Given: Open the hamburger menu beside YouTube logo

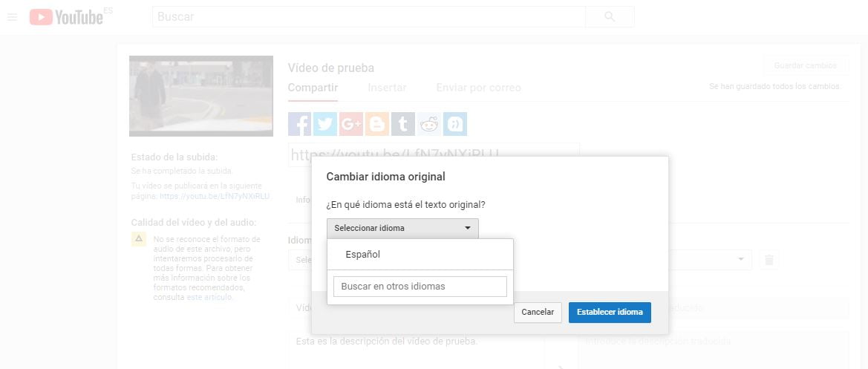Looking at the screenshot, I should click(12, 16).
